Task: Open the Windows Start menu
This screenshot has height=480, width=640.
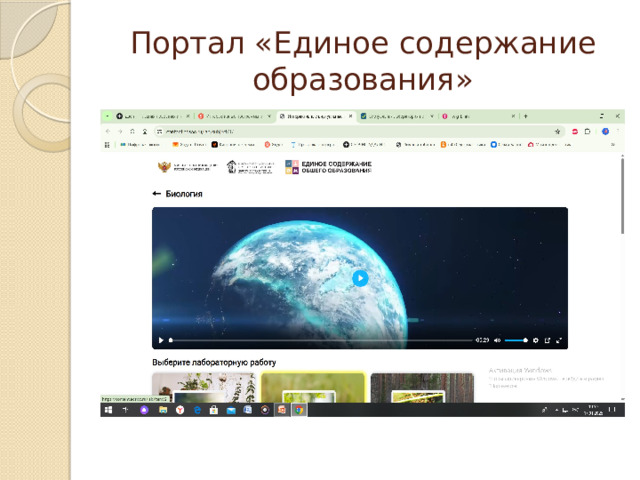Action: [x=108, y=410]
